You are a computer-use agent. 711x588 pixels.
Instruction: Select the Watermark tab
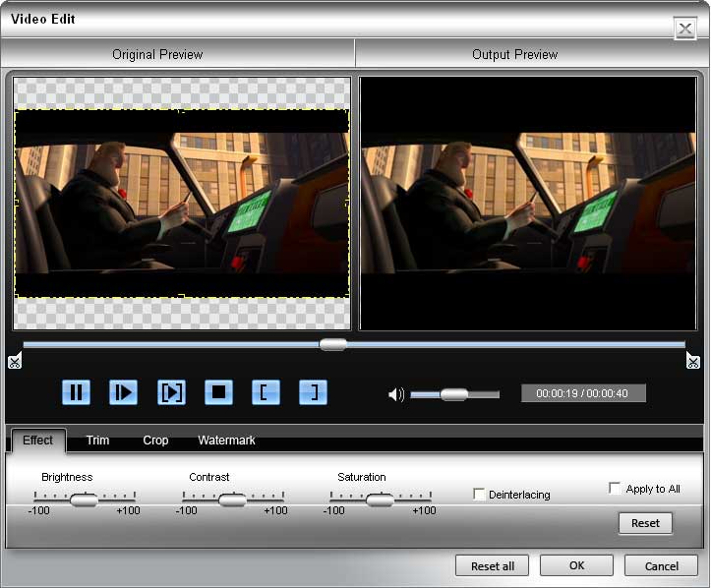[x=226, y=441]
